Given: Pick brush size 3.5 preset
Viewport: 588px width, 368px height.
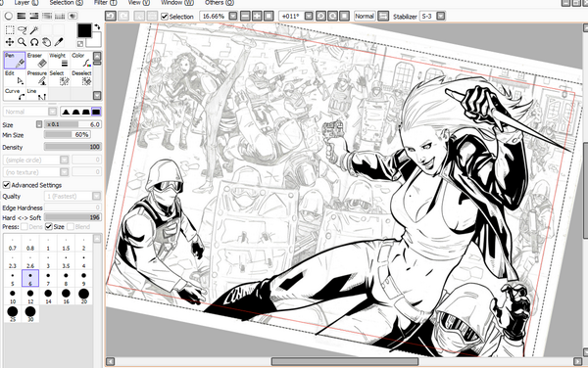Looking at the screenshot, I should click(66, 261).
